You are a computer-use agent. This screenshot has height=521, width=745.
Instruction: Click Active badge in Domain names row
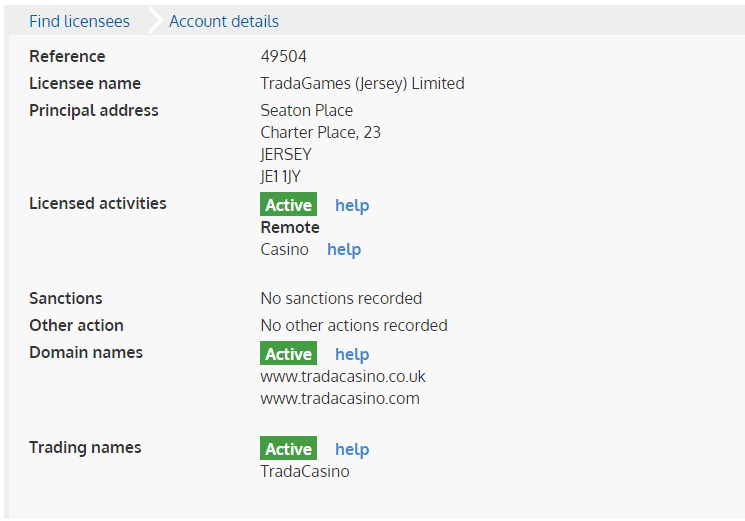coord(288,353)
